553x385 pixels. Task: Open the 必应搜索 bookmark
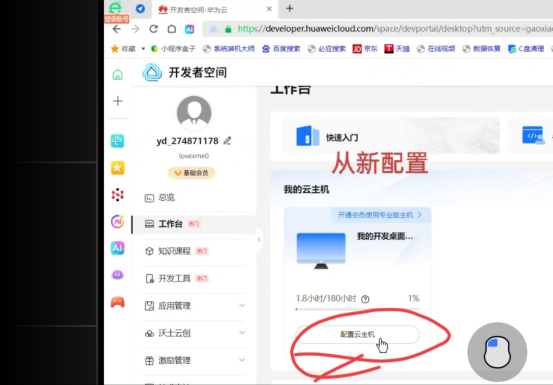pyautogui.click(x=327, y=49)
